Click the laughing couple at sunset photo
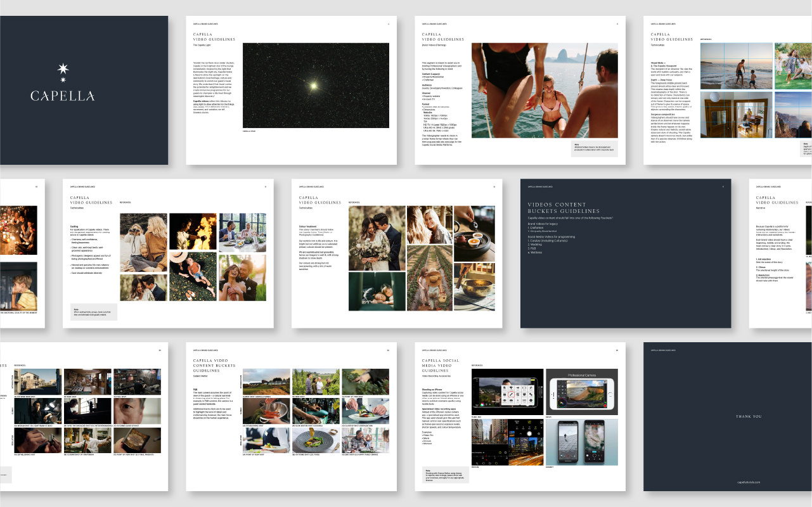Screen dimensions: 812x507 242,278
